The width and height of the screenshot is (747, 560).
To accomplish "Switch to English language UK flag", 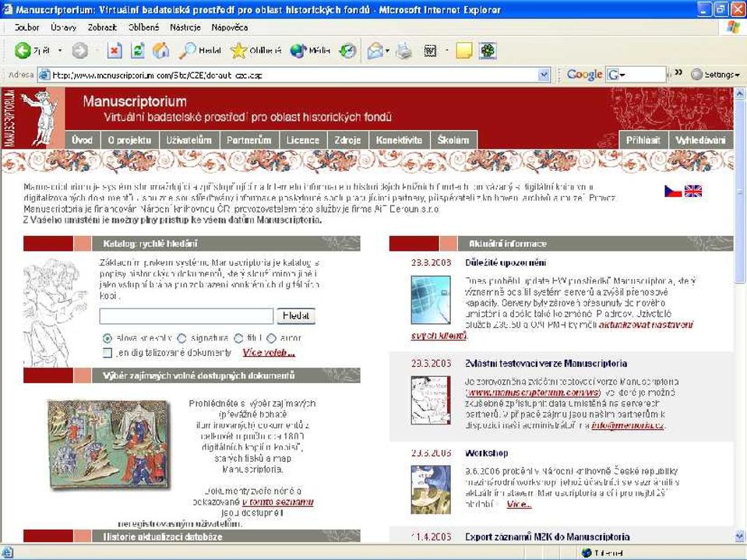I will [693, 192].
